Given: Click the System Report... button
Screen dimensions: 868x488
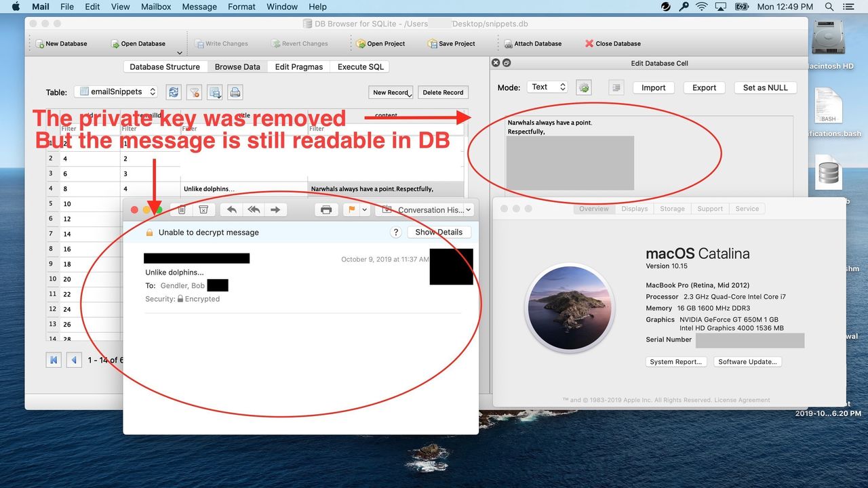Looking at the screenshot, I should (x=675, y=362).
